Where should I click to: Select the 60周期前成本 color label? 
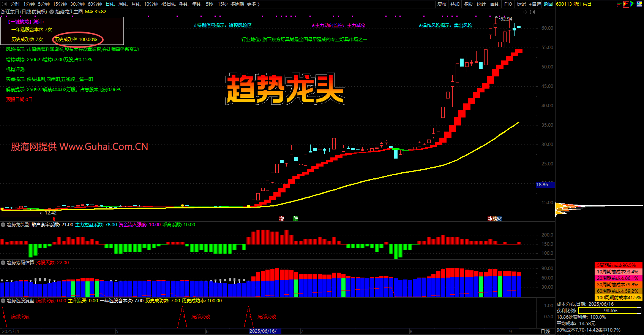[618, 291]
